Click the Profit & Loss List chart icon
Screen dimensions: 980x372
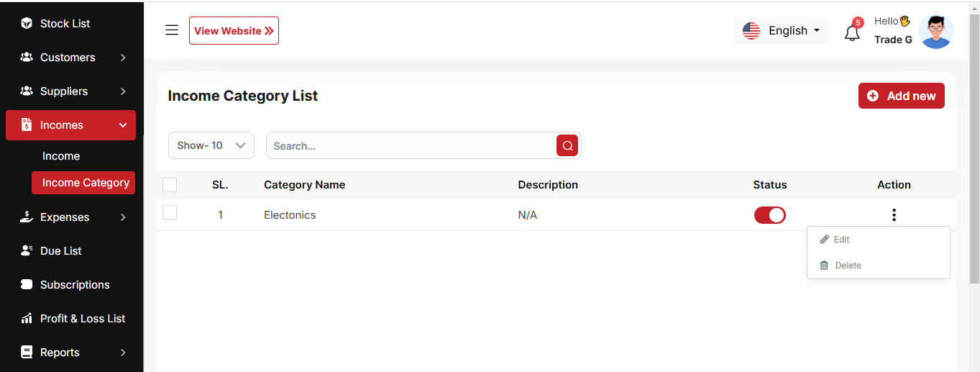coord(27,319)
